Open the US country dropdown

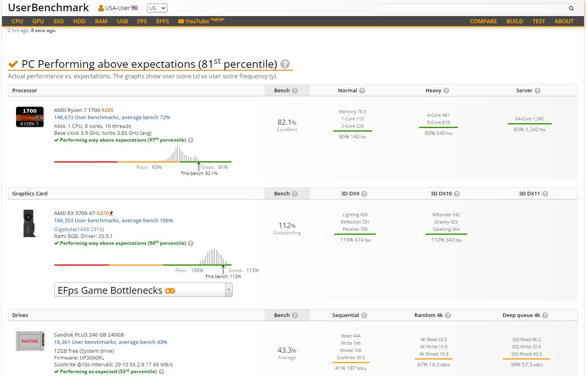pyautogui.click(x=157, y=8)
